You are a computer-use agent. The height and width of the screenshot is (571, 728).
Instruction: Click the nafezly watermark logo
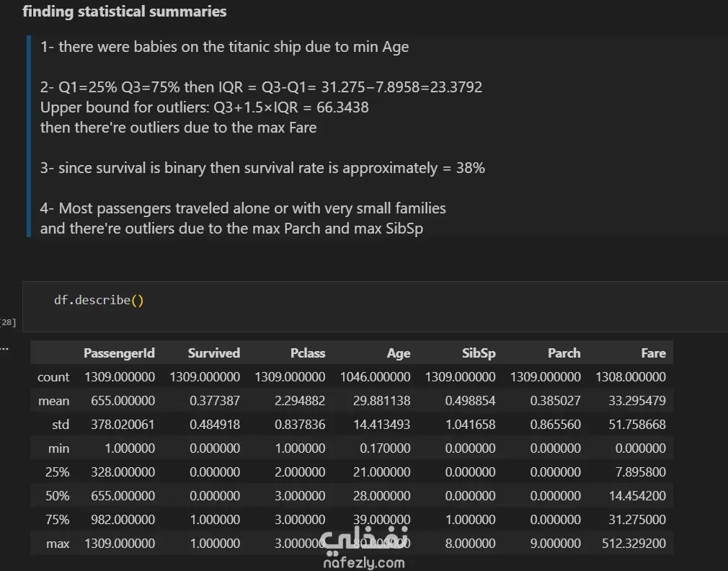(x=364, y=541)
